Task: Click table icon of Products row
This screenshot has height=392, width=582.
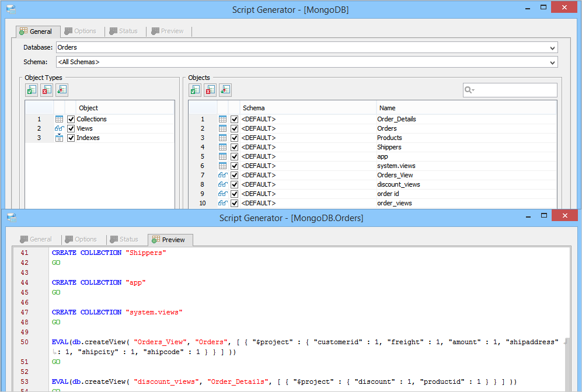Action: tap(223, 138)
